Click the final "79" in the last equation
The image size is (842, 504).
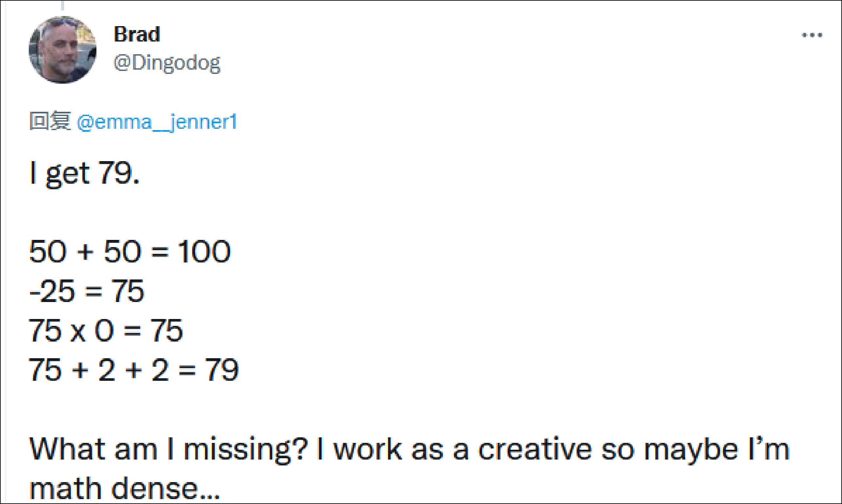coord(222,370)
